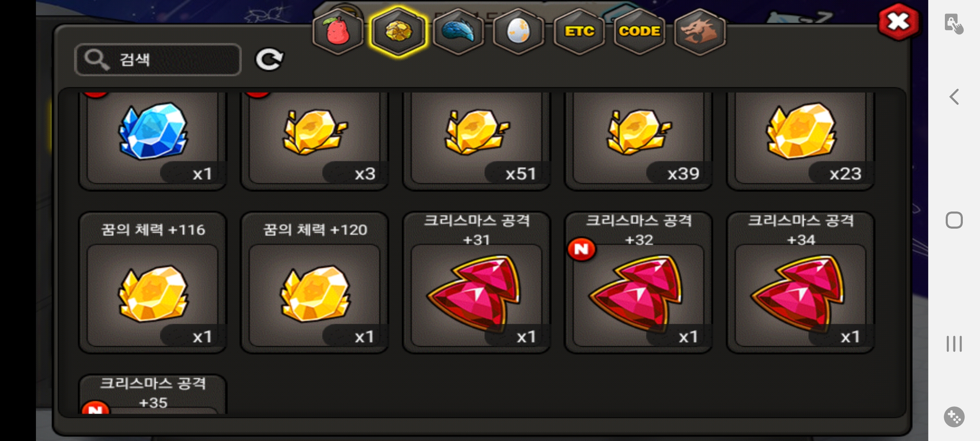Choose the gold gem stack x39
980x441 pixels.
point(639,139)
